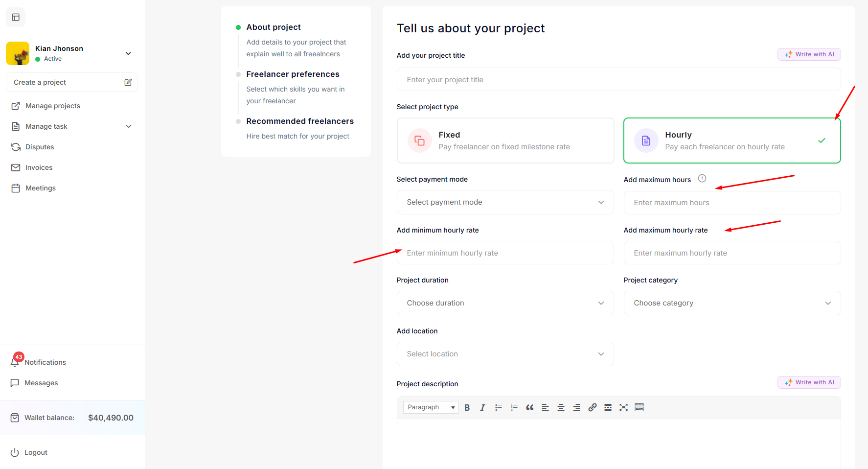Toggle the editor toolbar toggle icon
Screen dimensions: 868x469
pos(639,407)
